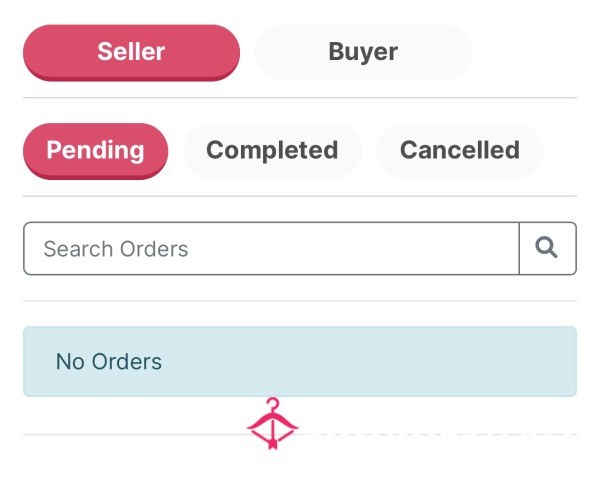
Task: Show Pending orders
Action: pyautogui.click(x=95, y=151)
